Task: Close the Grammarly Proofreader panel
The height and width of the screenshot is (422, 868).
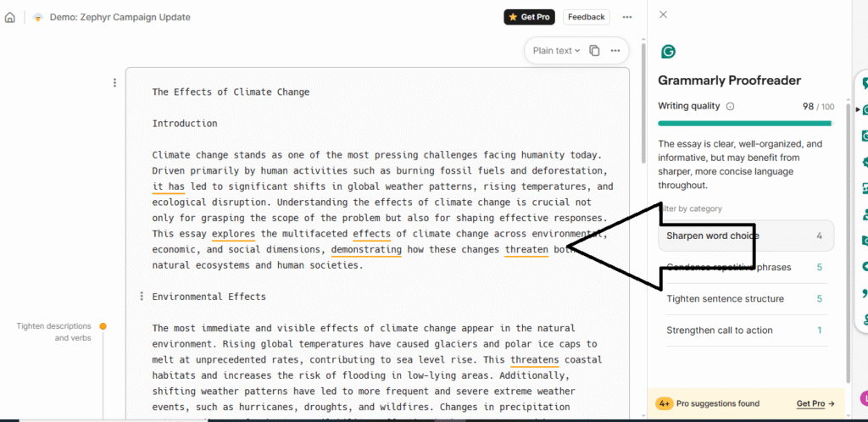Action: (x=663, y=14)
